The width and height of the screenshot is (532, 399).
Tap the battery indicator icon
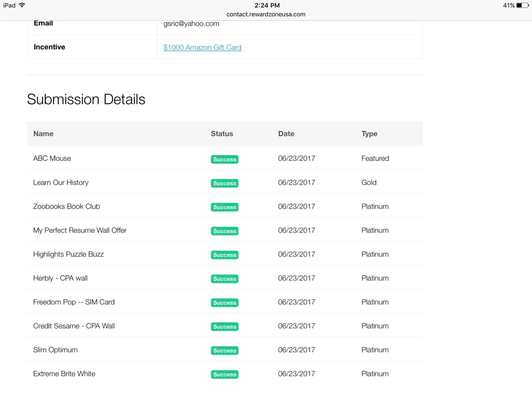tap(522, 6)
